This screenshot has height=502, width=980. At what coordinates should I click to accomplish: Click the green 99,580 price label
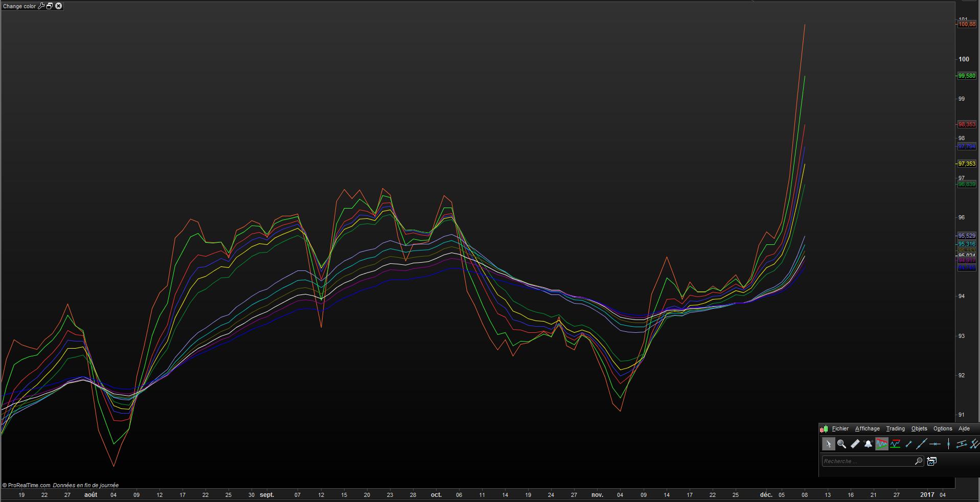pos(966,76)
